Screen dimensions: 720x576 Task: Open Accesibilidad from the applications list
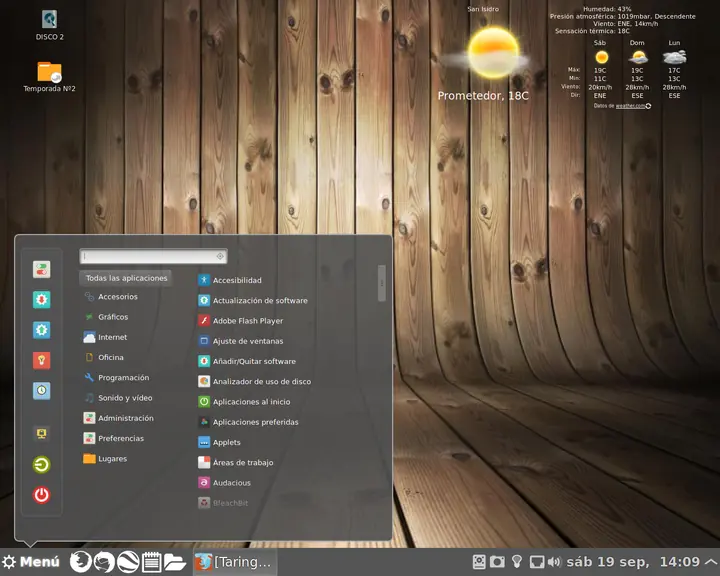(x=230, y=280)
